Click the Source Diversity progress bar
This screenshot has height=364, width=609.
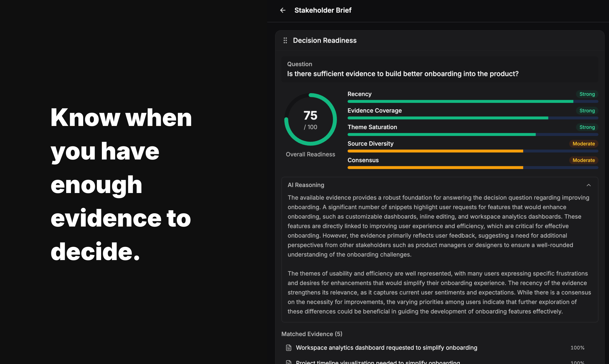(473, 151)
